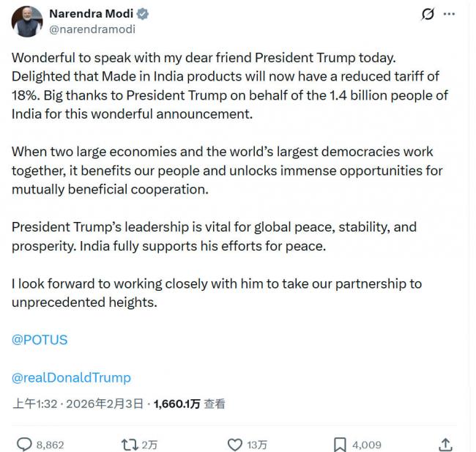The height and width of the screenshot is (452, 476).
Task: Open the @narendramodi handle link
Action: point(92,29)
